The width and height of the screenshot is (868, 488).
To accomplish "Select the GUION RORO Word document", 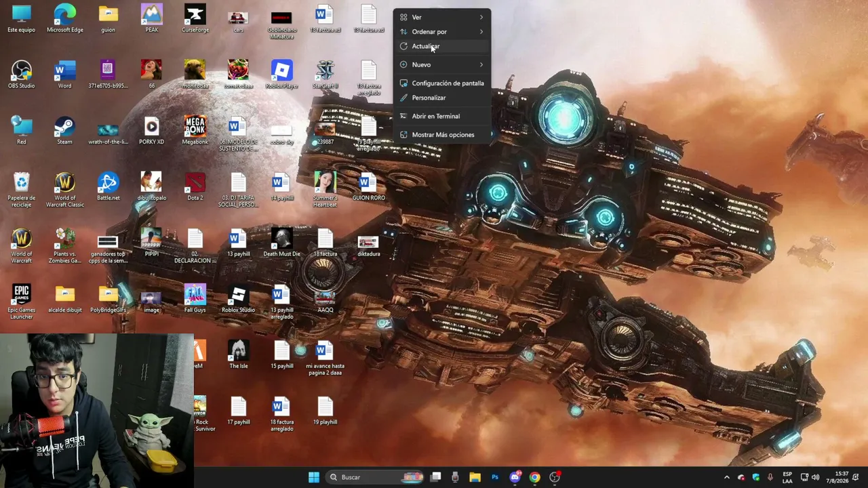I will coord(368,187).
